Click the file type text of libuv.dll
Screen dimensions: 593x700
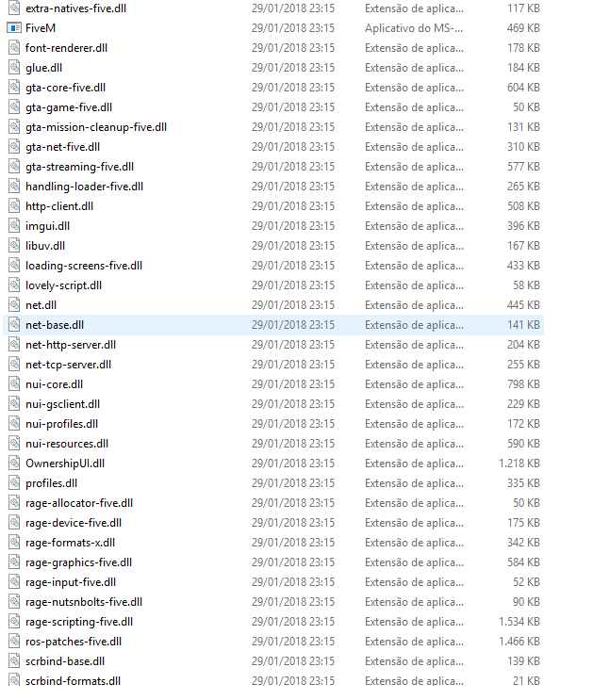tap(414, 246)
